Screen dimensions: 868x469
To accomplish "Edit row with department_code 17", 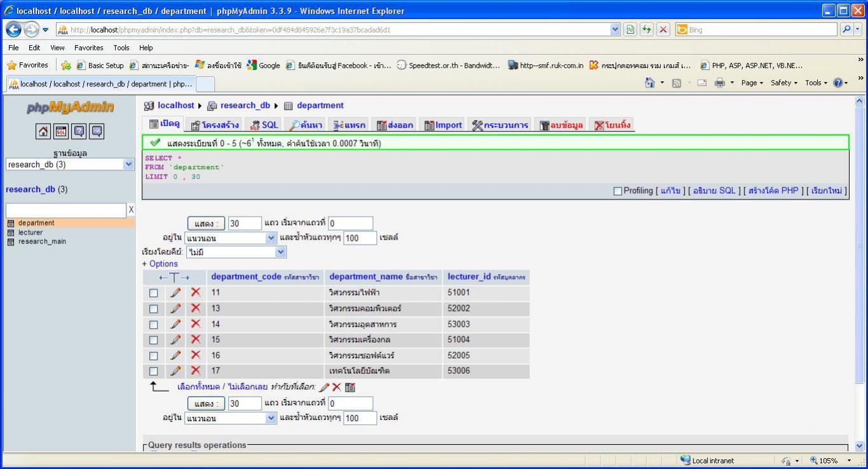I will pos(176,370).
